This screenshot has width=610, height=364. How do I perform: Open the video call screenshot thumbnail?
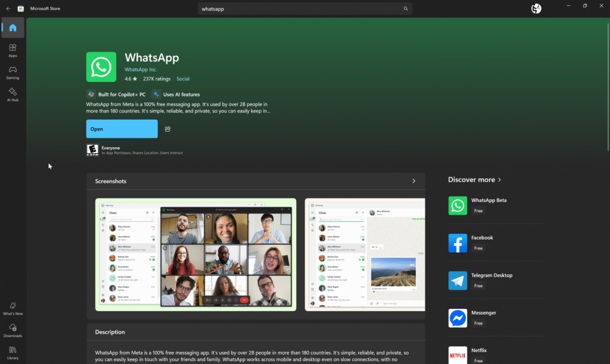(x=196, y=254)
